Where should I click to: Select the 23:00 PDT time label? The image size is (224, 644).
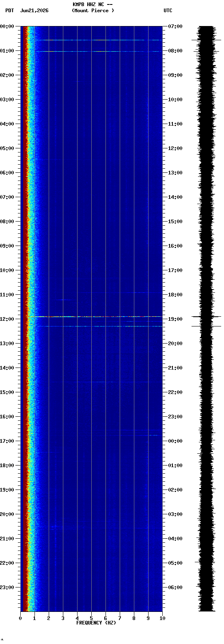tap(7, 587)
